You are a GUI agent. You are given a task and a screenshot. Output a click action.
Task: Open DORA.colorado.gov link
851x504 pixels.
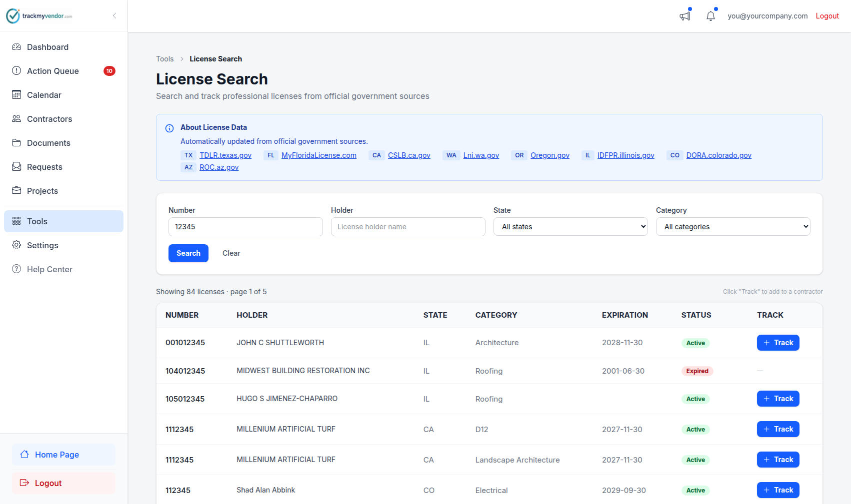pos(719,155)
